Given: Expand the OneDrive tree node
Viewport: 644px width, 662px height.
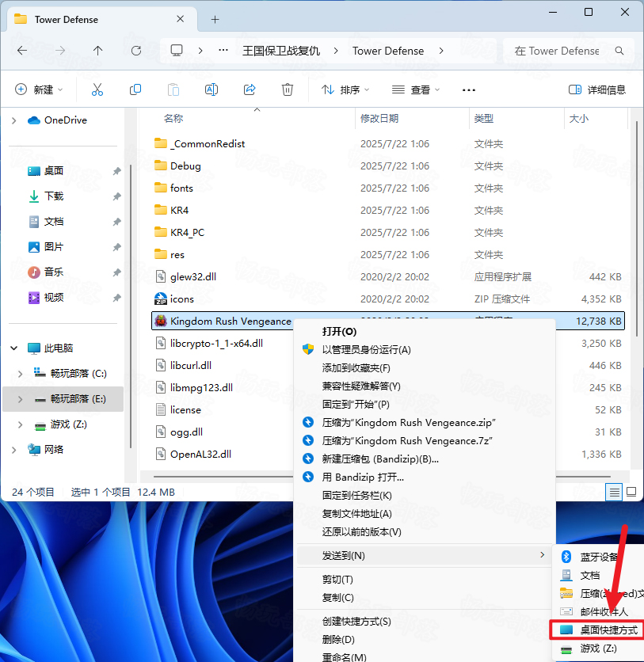Looking at the screenshot, I should pos(14,120).
